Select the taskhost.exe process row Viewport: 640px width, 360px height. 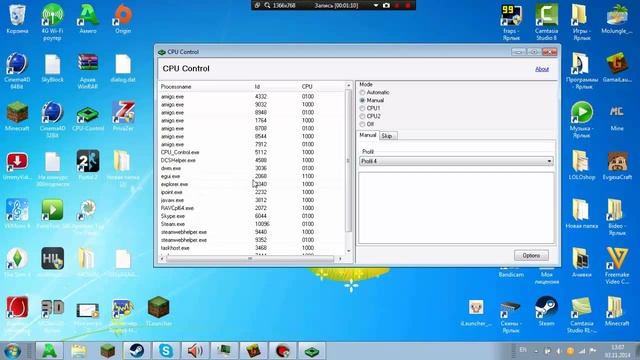click(x=252, y=248)
